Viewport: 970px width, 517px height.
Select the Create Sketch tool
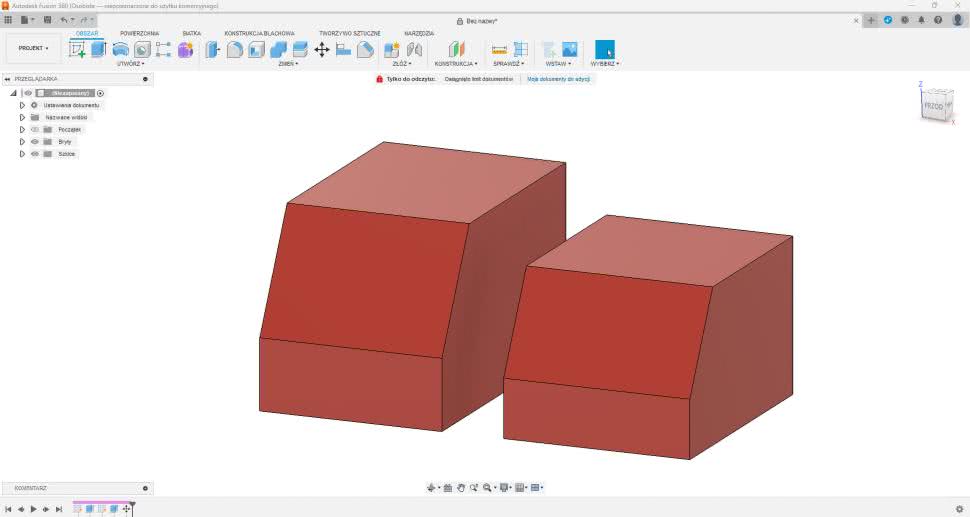coord(77,49)
